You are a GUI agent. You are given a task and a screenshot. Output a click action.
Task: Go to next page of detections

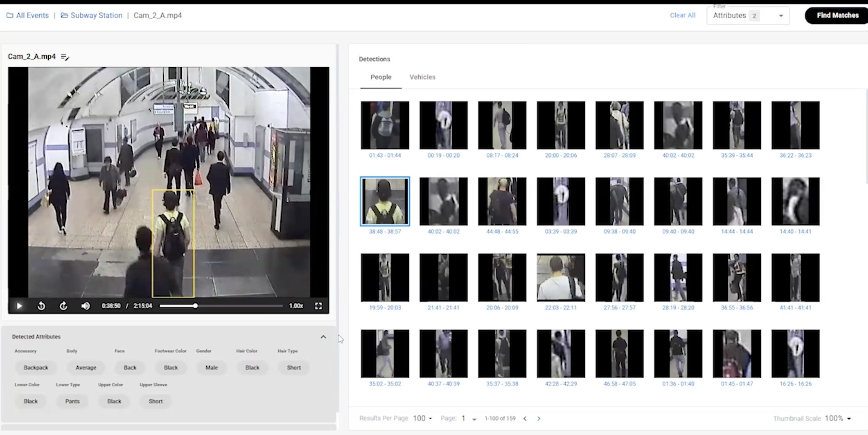(x=539, y=418)
